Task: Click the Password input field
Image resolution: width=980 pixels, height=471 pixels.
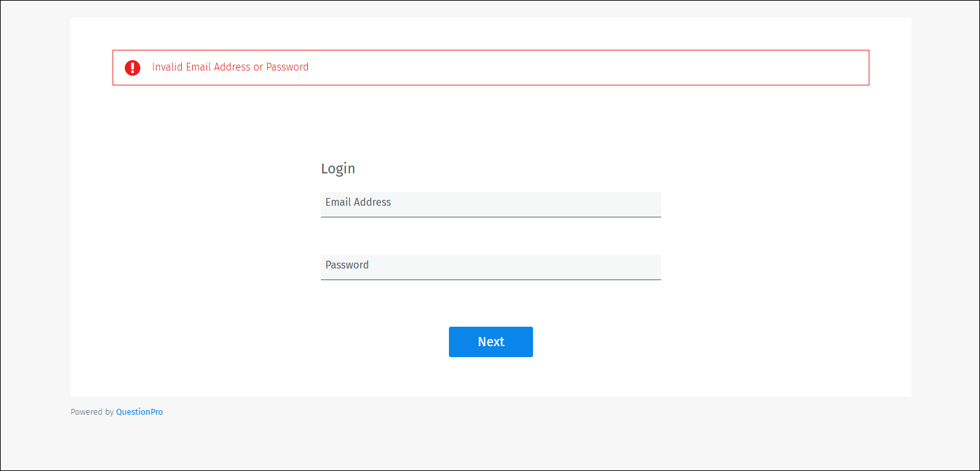Action: click(x=490, y=267)
